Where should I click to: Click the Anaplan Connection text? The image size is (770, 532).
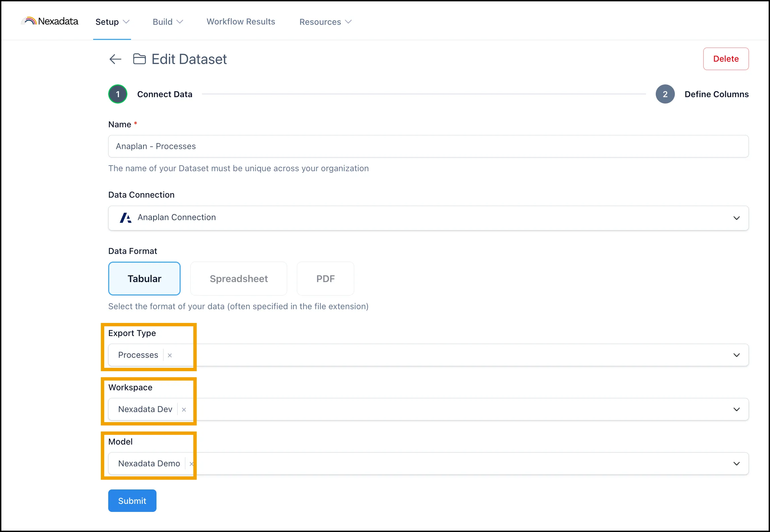pos(177,217)
